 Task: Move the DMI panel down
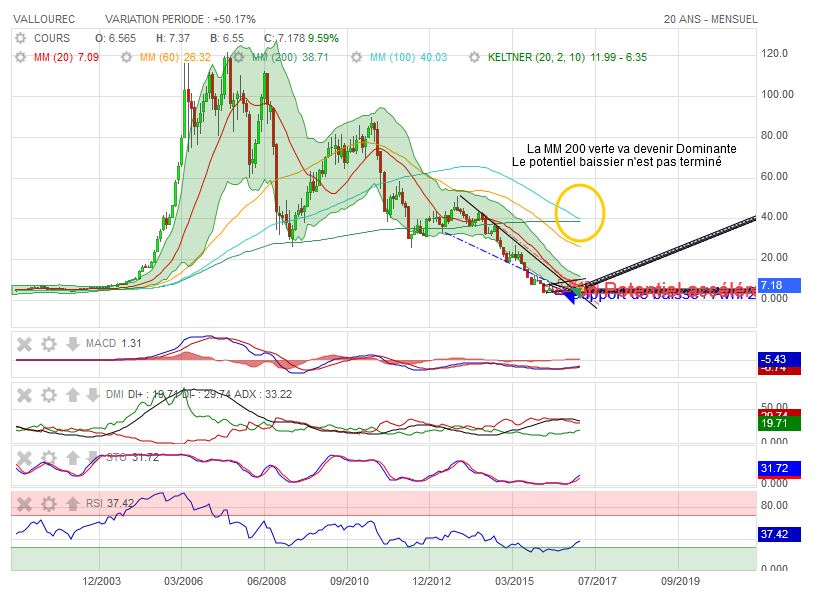click(x=92, y=395)
